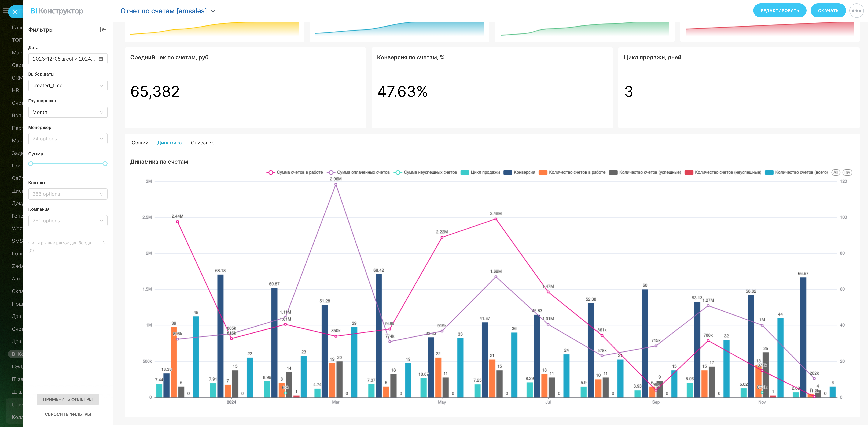Open the Выбор даты created_time dropdown
The width and height of the screenshot is (868, 427).
pos(68,85)
